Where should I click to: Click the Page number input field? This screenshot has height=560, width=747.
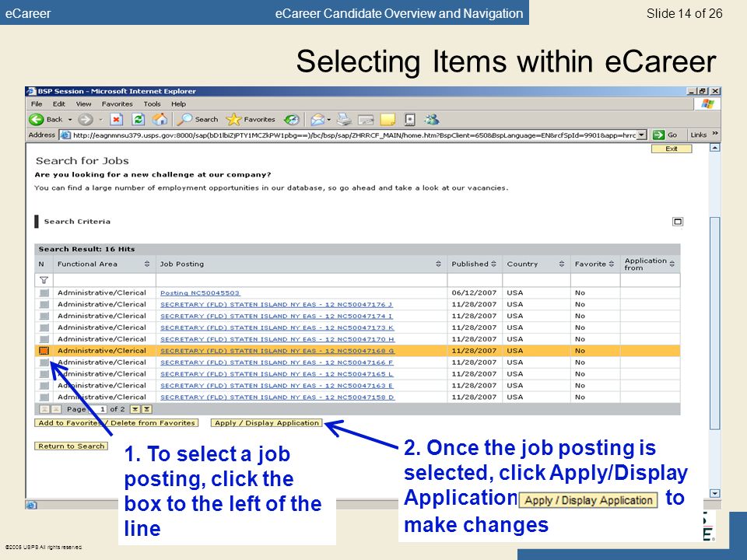pyautogui.click(x=99, y=409)
